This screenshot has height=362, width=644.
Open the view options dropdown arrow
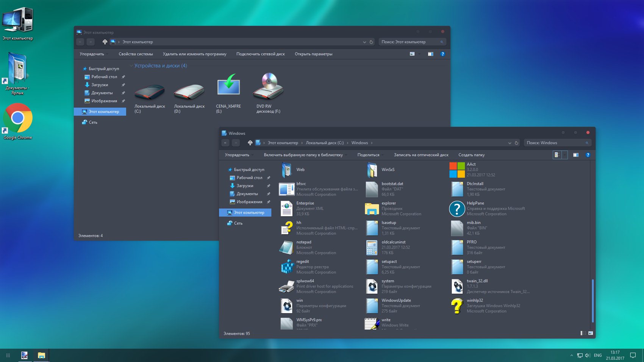(x=564, y=155)
